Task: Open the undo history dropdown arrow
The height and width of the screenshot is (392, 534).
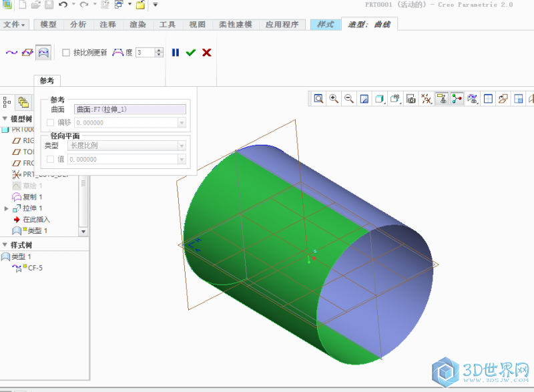Action: click(73, 4)
